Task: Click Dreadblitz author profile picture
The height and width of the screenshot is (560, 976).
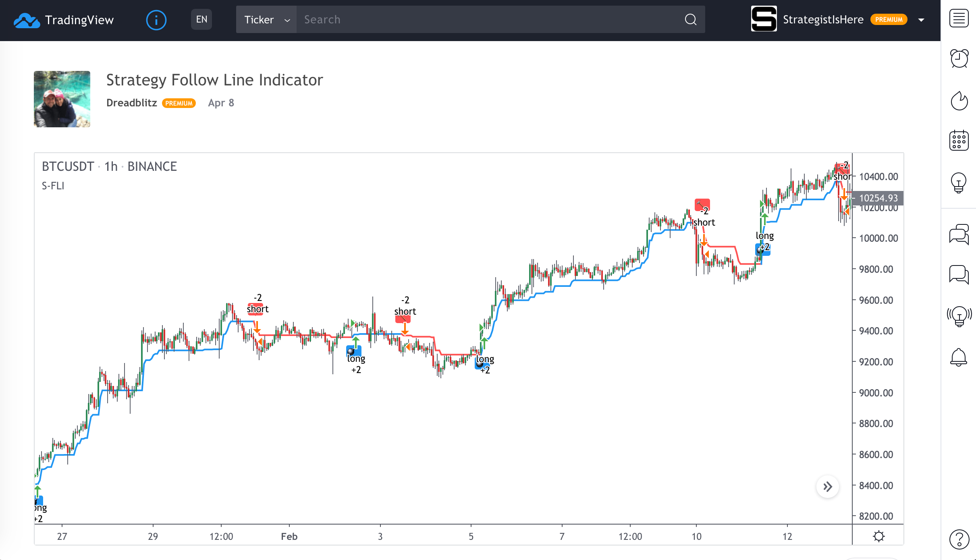Action: coord(62,99)
